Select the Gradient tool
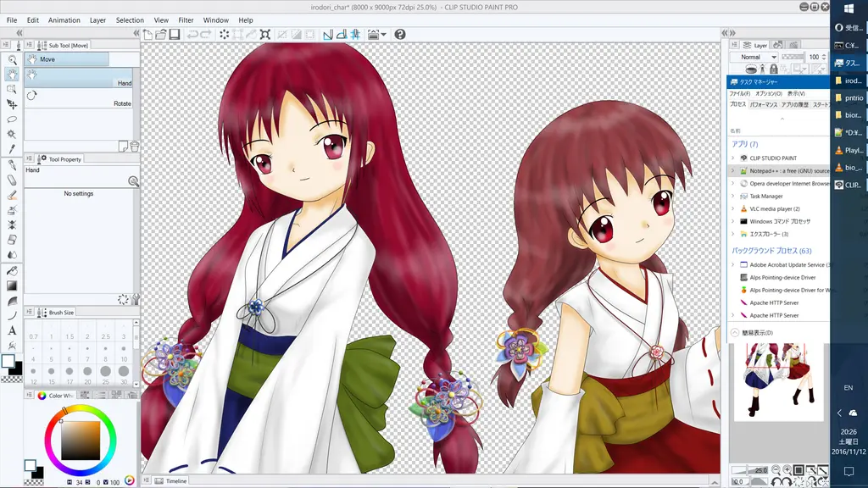The width and height of the screenshot is (868, 488). click(12, 286)
